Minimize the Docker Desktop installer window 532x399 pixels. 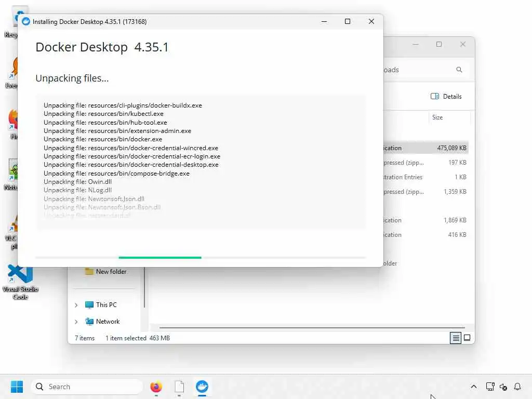(x=324, y=22)
